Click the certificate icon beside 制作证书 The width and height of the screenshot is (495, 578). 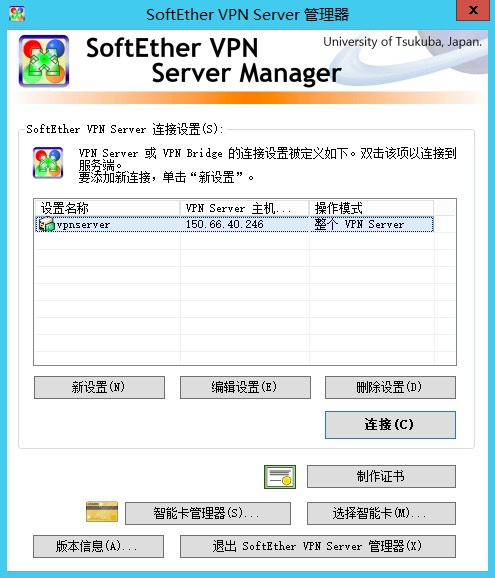280,477
